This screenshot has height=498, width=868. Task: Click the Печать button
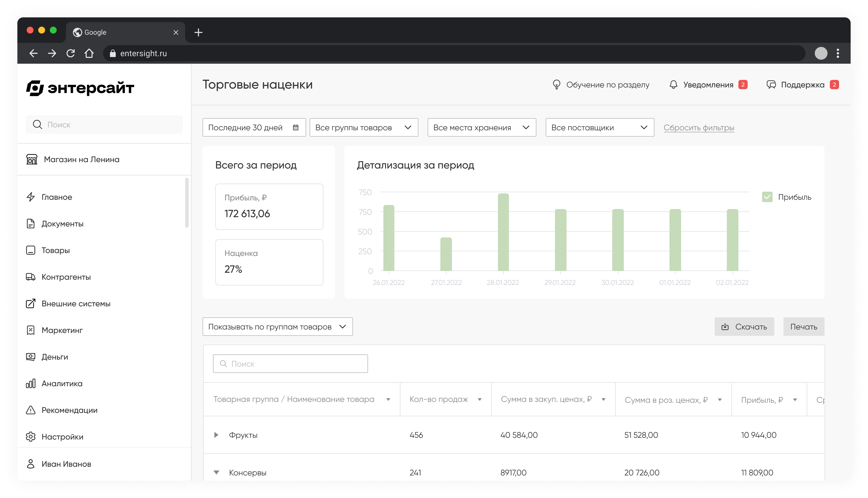804,327
